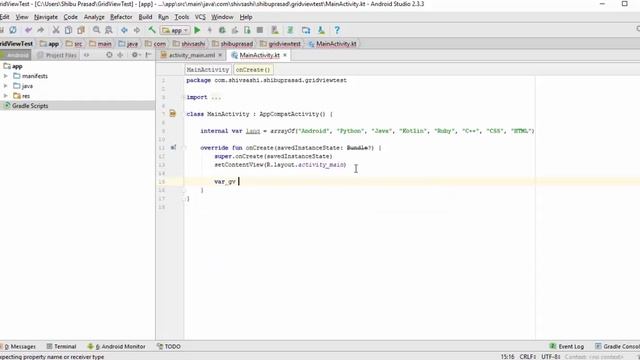Image resolution: width=640 pixels, height=360 pixels.
Task: Open the Project Structure icon
Action: 306,30
